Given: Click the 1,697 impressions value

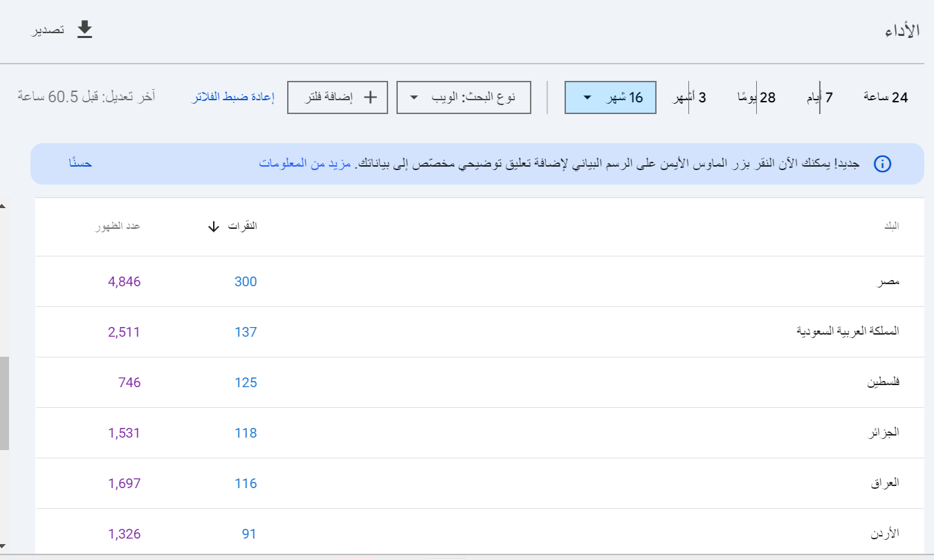Looking at the screenshot, I should tap(125, 483).
